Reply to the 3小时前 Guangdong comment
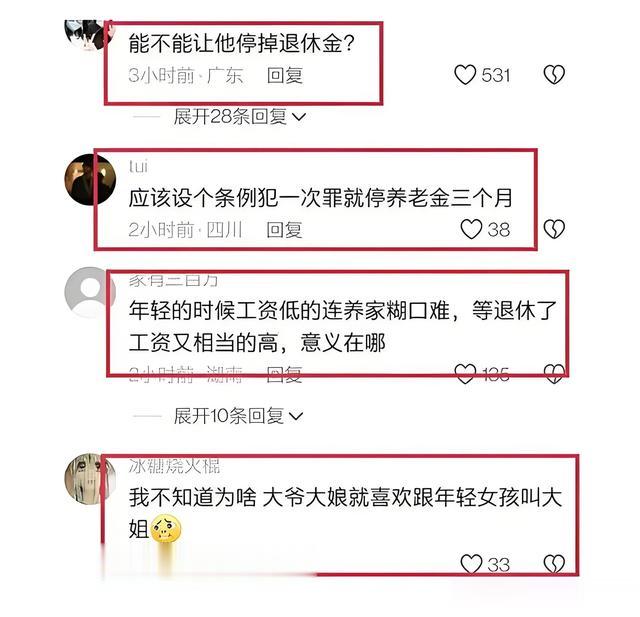640x617 pixels. [284, 75]
